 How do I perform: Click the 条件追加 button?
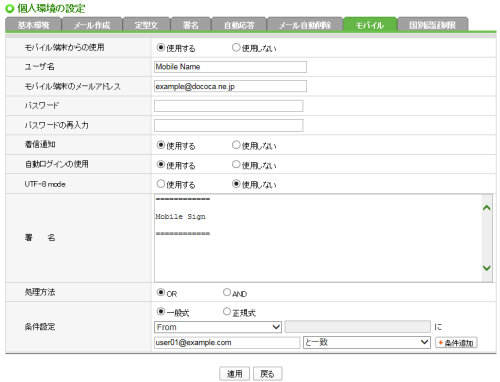tap(456, 343)
